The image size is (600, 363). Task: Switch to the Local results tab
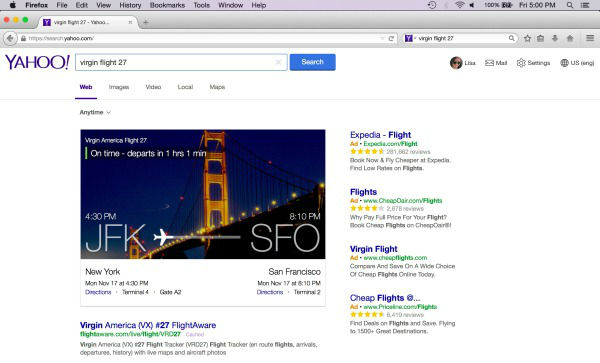[x=185, y=87]
